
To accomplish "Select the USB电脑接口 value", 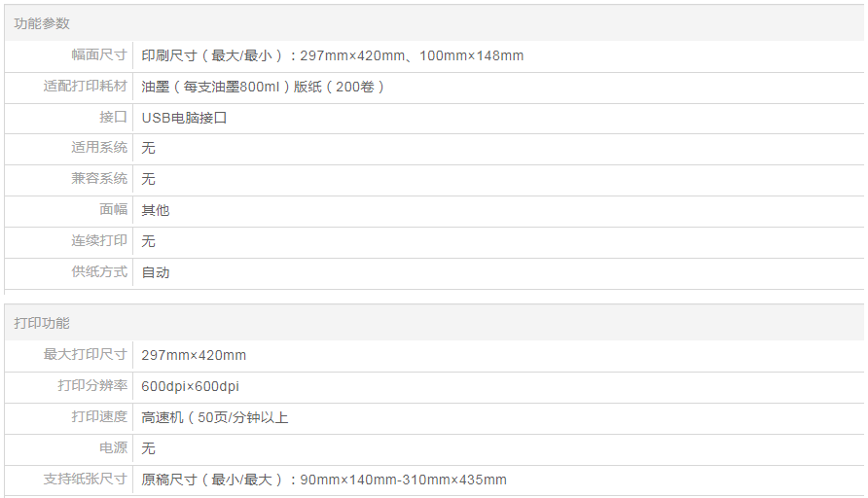I will pos(184,118).
